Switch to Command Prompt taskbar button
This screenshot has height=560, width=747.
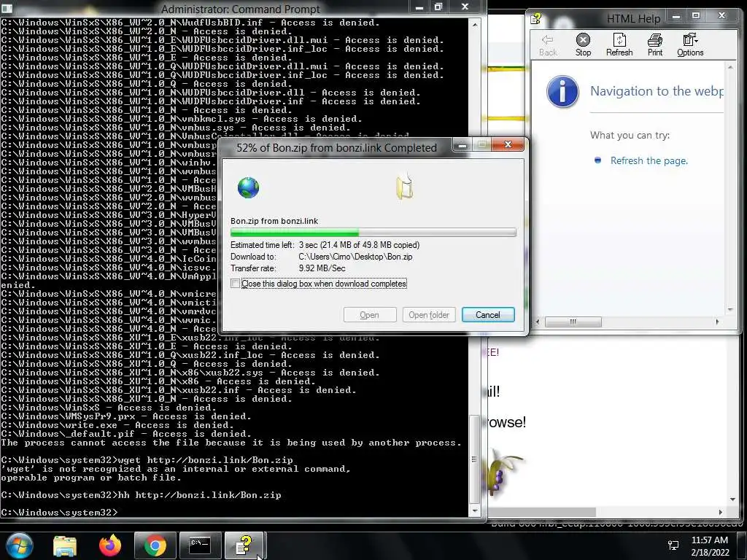[200, 545]
